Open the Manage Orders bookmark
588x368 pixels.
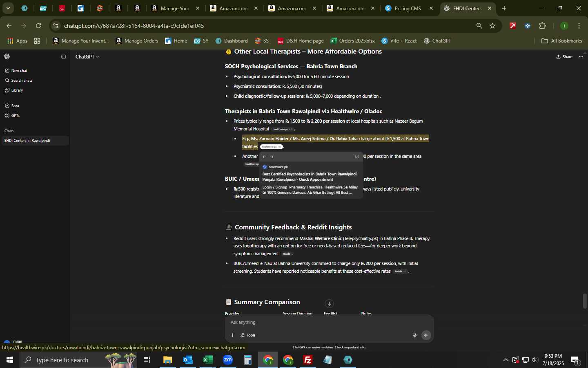pyautogui.click(x=137, y=41)
